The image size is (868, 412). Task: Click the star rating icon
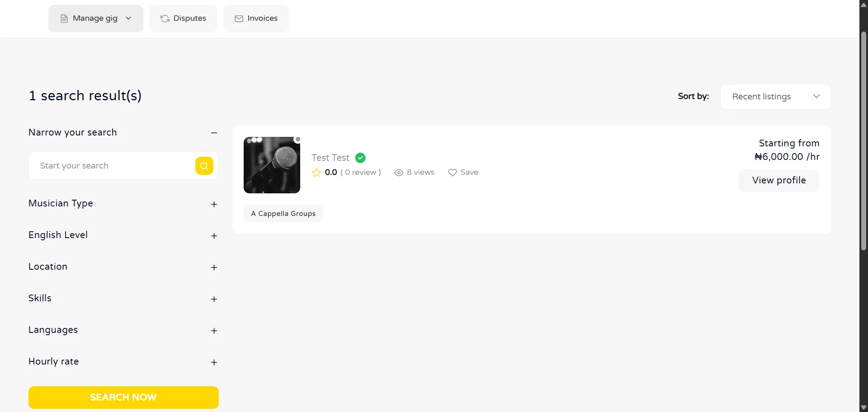pos(316,173)
